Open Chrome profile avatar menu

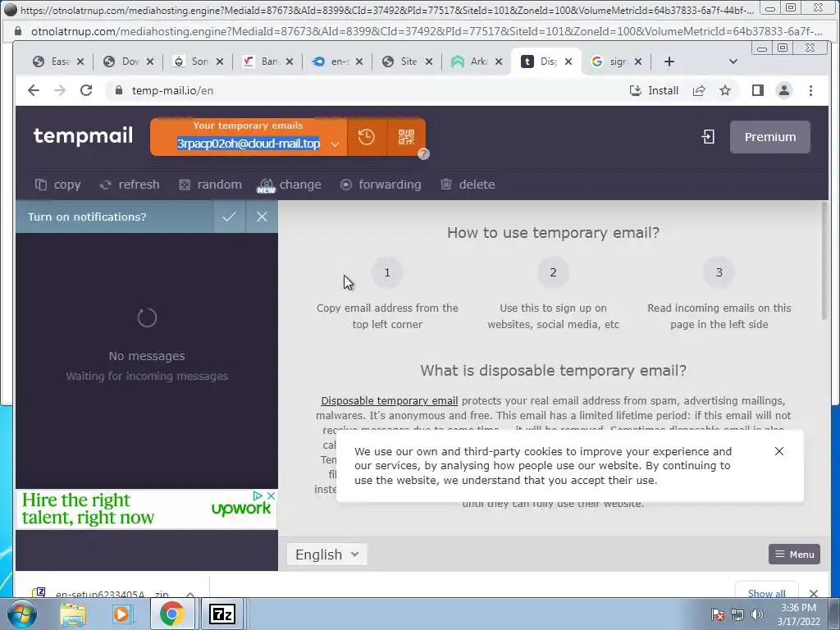point(783,90)
